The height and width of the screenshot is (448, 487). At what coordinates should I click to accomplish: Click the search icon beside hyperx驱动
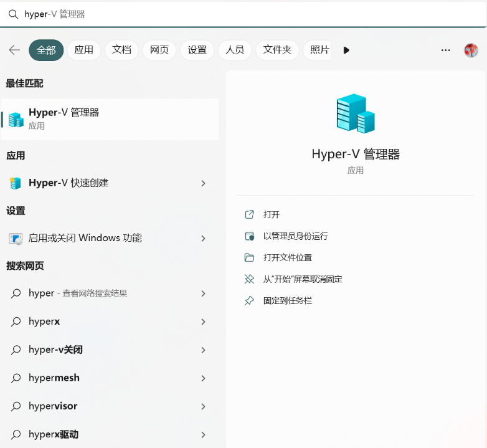coord(16,435)
